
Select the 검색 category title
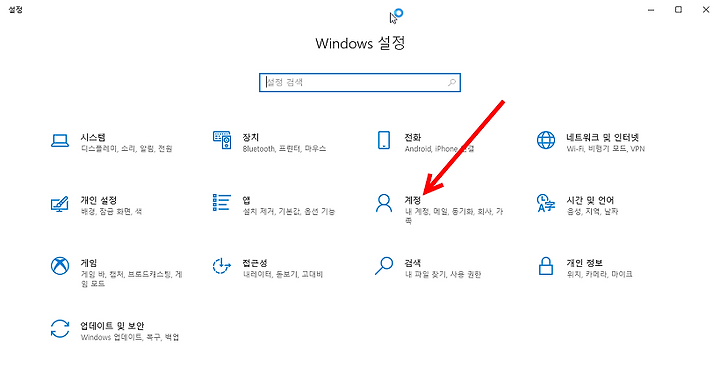[x=413, y=263]
